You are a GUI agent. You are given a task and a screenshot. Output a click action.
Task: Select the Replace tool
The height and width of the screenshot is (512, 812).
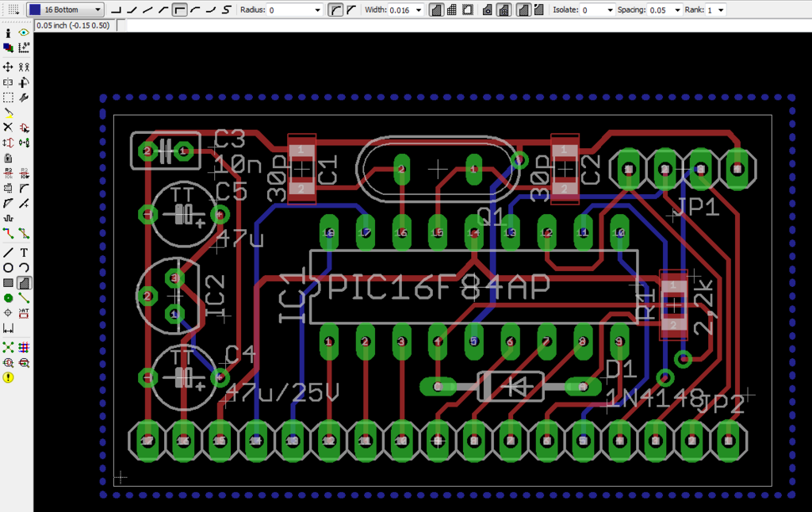pyautogui.click(x=24, y=143)
